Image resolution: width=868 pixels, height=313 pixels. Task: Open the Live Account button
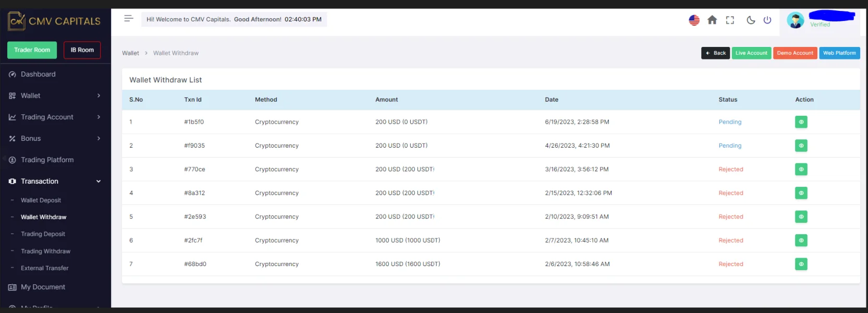pyautogui.click(x=751, y=53)
